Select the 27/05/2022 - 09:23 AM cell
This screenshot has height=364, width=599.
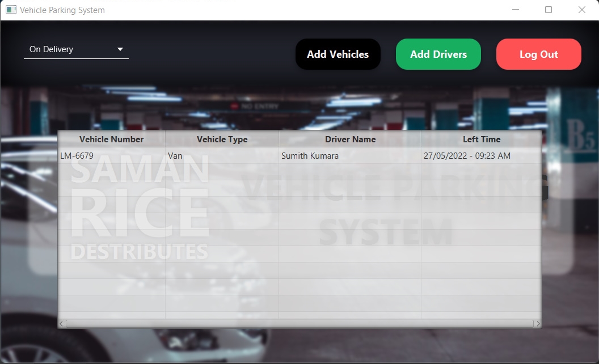482,156
